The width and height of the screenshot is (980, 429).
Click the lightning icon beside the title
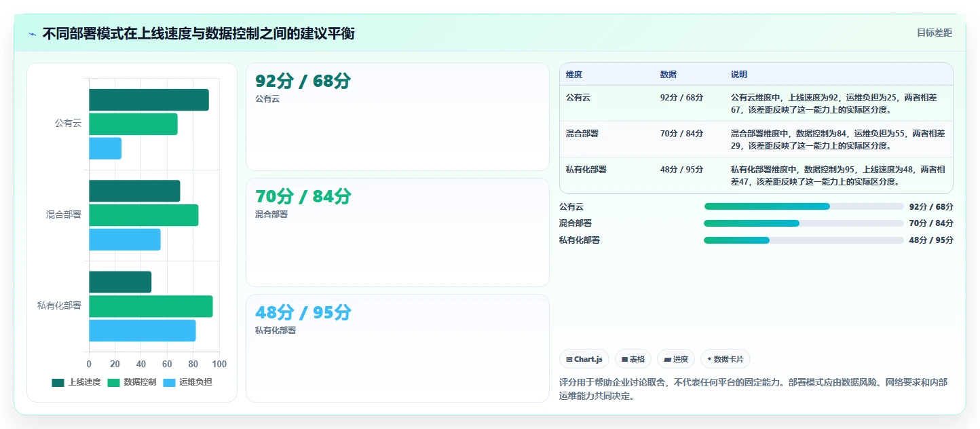(33, 34)
